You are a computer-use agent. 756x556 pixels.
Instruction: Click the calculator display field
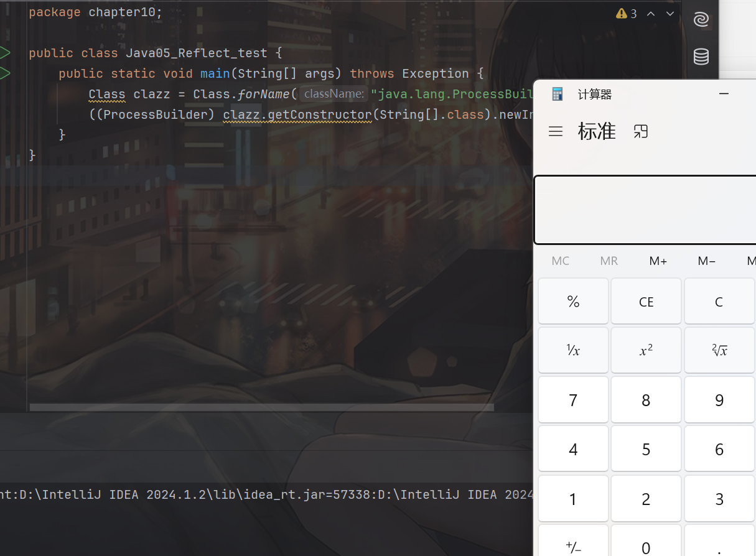click(x=645, y=210)
